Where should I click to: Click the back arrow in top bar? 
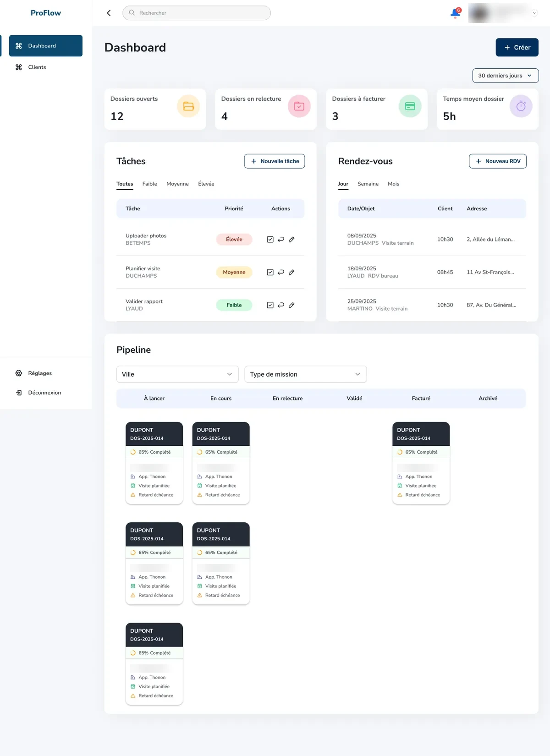tap(109, 13)
